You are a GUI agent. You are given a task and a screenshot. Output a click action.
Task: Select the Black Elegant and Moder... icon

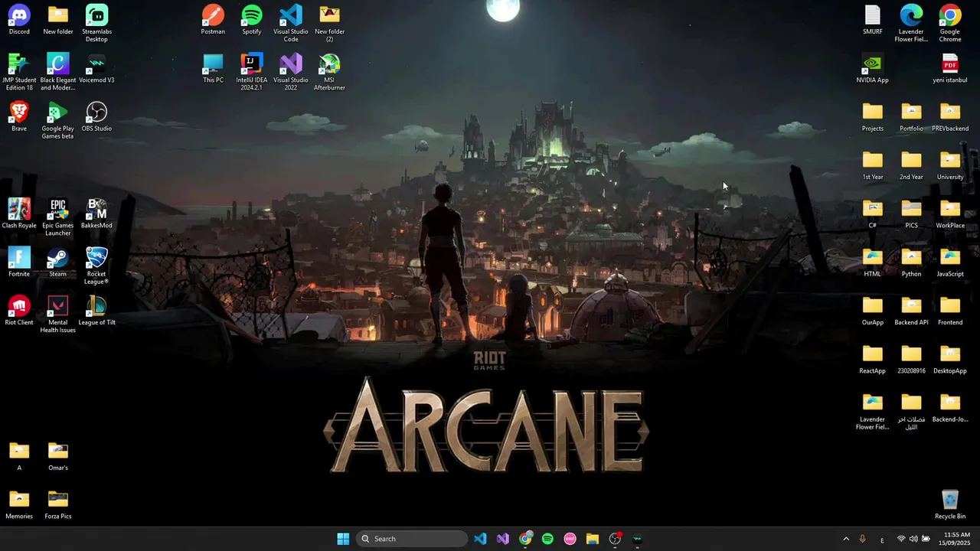(x=57, y=72)
